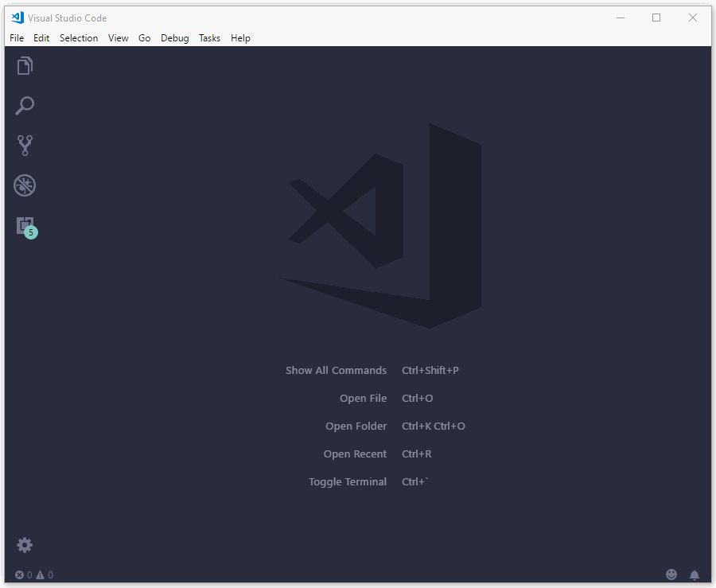Click the Ctrl+Shift+P shortcut text
Screen dimensions: 716x588
click(430, 370)
